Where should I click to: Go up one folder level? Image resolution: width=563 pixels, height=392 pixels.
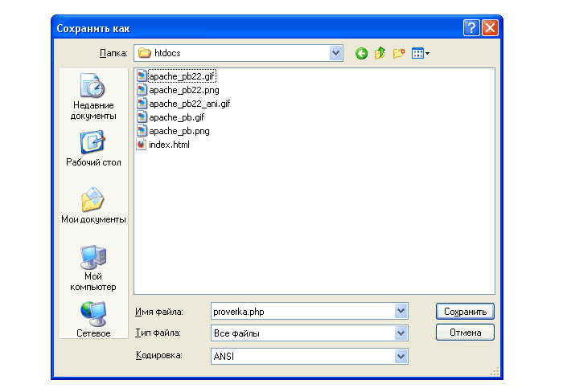tap(380, 54)
